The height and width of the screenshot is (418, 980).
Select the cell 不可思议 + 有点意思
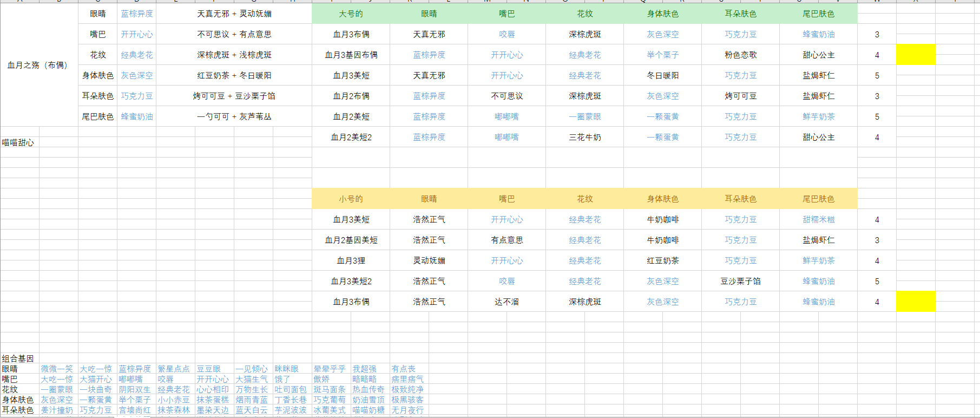click(234, 34)
